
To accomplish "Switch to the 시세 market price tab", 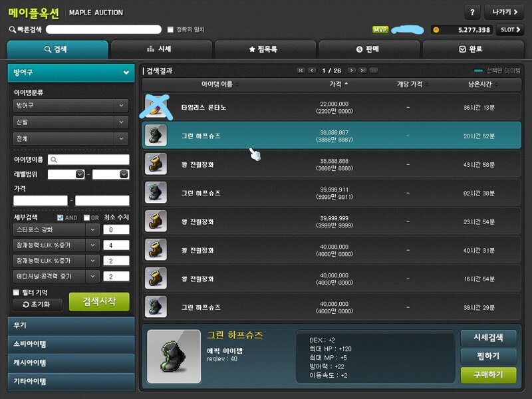I will tap(162, 49).
